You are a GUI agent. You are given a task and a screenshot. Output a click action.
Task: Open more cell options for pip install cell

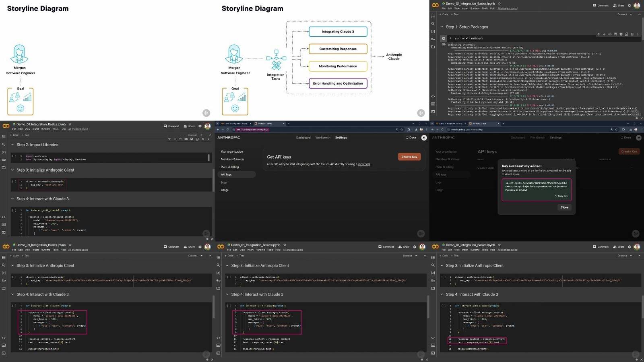[638, 34]
